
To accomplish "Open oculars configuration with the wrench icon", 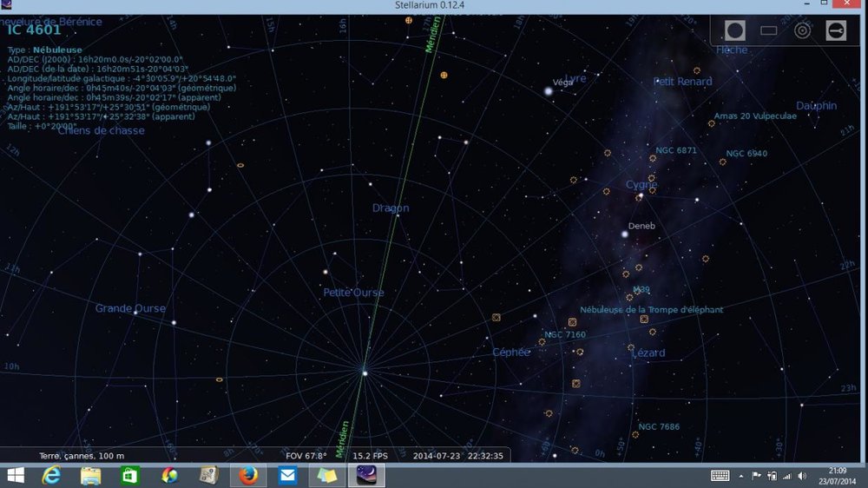I will pos(836,30).
